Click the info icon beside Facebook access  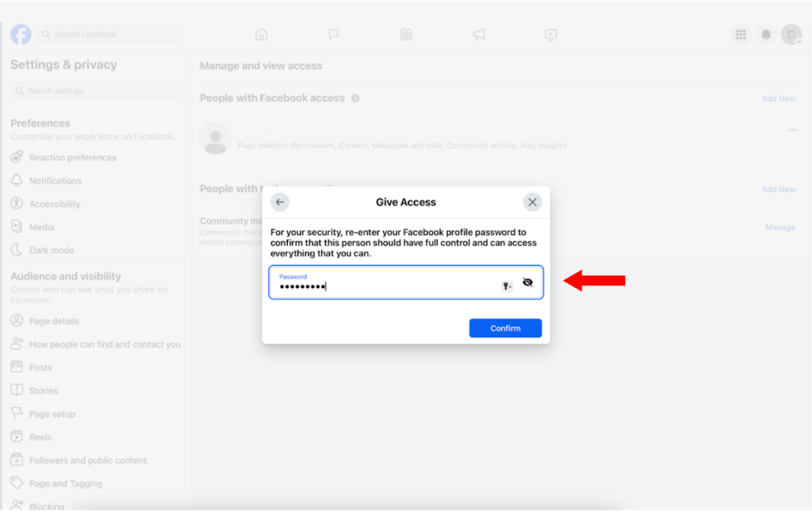click(355, 98)
